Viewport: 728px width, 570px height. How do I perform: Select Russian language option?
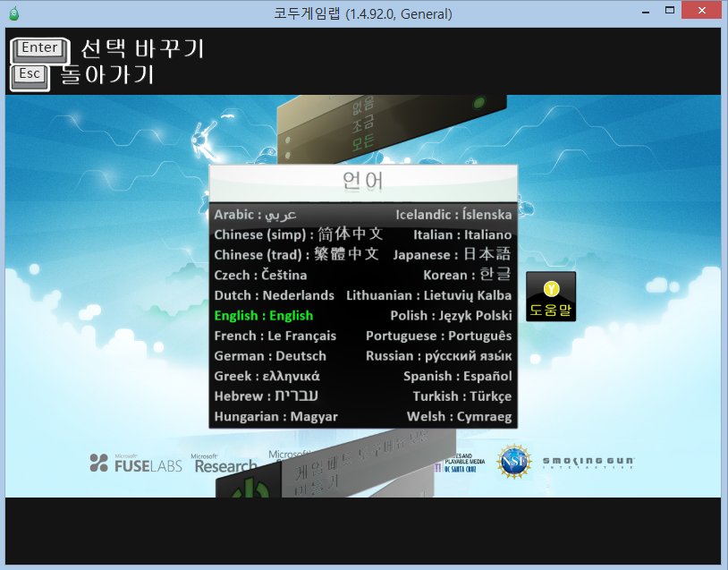click(439, 356)
